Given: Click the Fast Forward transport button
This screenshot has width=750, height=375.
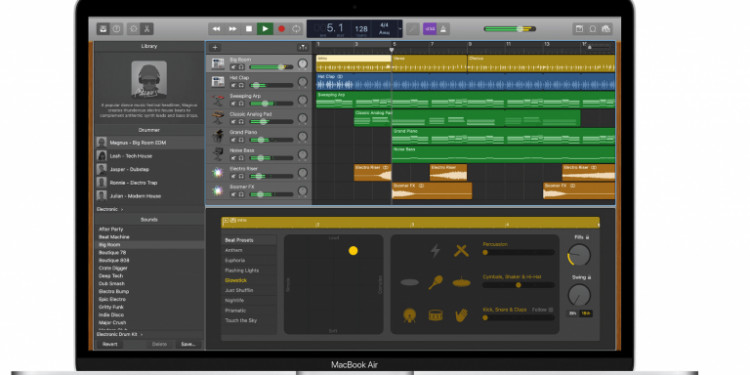Looking at the screenshot, I should click(x=232, y=29).
